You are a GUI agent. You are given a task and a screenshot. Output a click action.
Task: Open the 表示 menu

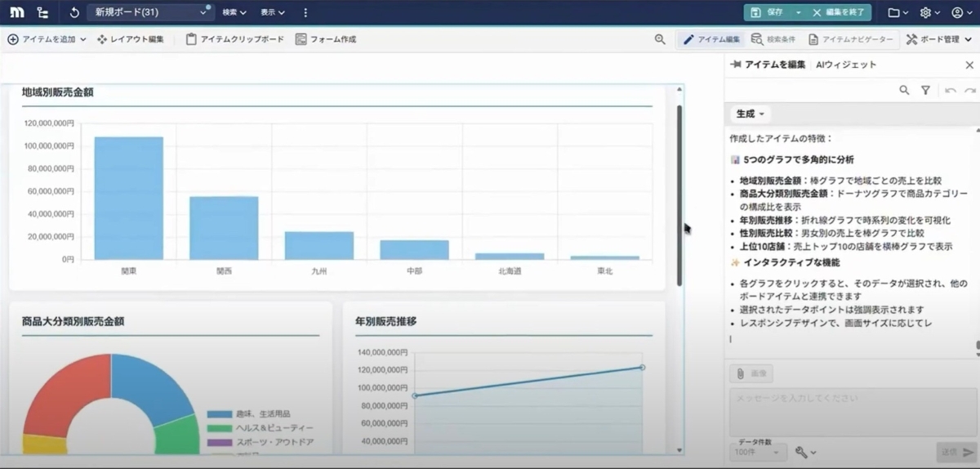[273, 12]
